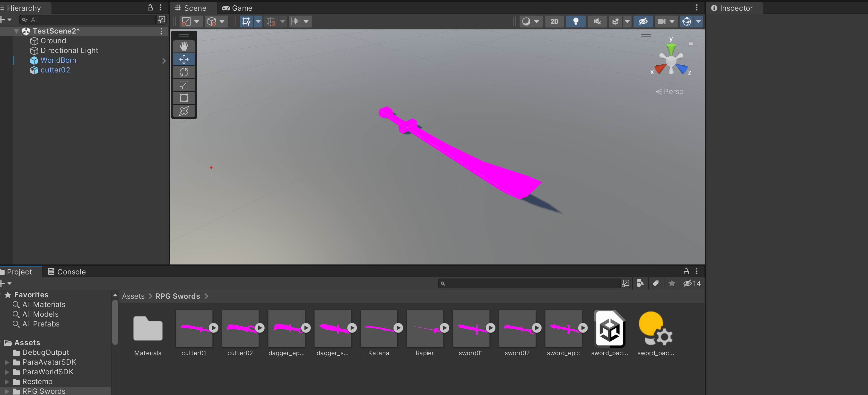
Task: Select the combined Transform tool
Action: pos(184,111)
